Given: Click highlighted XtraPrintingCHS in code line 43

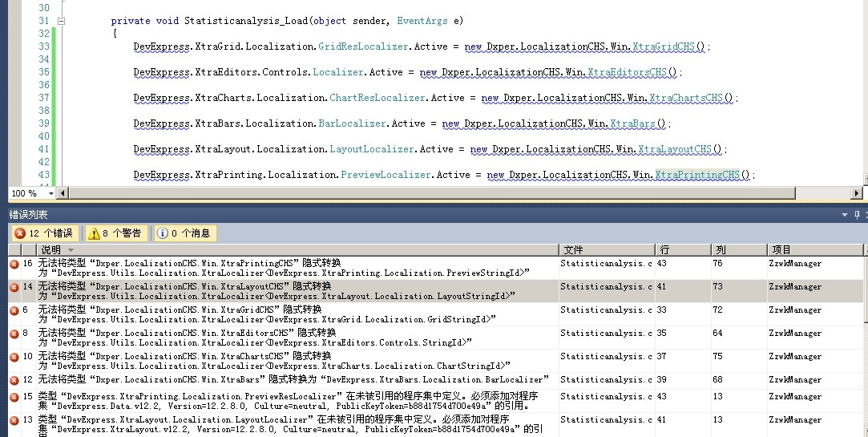Looking at the screenshot, I should click(x=697, y=175).
